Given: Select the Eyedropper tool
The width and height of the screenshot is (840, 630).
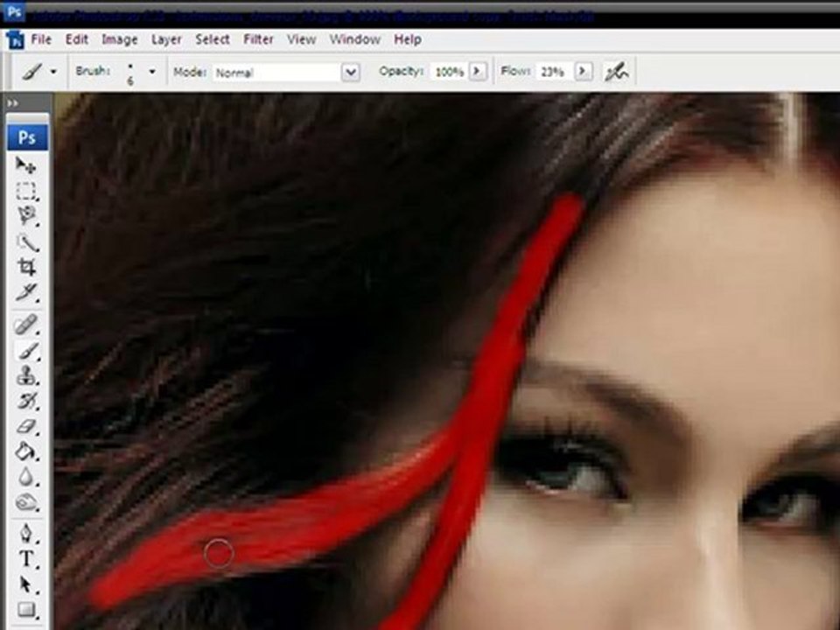Looking at the screenshot, I should pos(25,292).
